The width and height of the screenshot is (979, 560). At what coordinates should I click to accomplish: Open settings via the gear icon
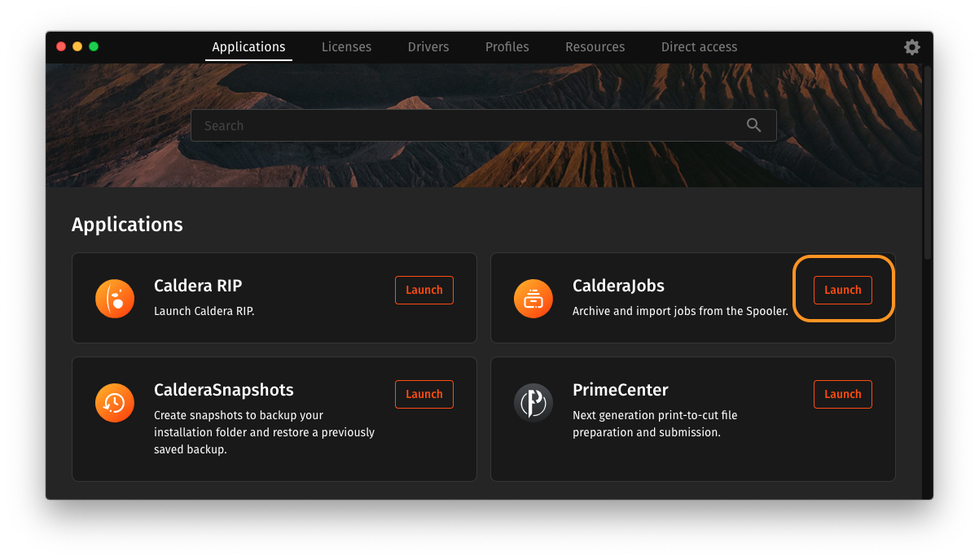pos(912,47)
